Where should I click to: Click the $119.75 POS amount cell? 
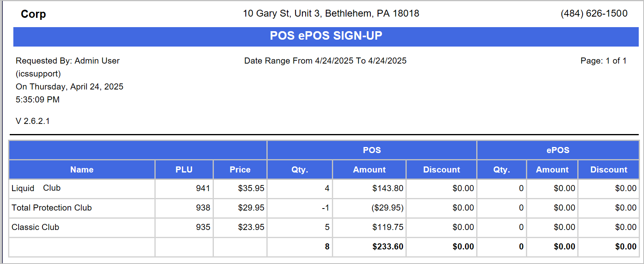click(x=388, y=227)
